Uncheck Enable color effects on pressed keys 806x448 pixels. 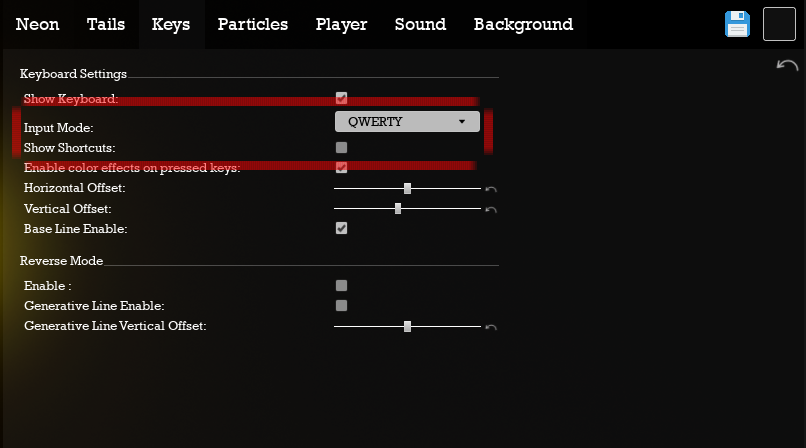(x=341, y=167)
